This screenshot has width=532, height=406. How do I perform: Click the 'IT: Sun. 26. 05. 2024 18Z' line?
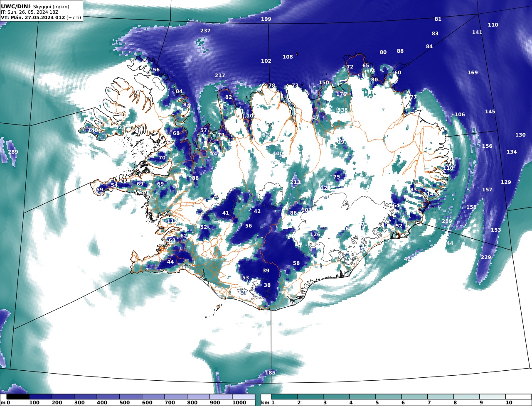point(29,12)
